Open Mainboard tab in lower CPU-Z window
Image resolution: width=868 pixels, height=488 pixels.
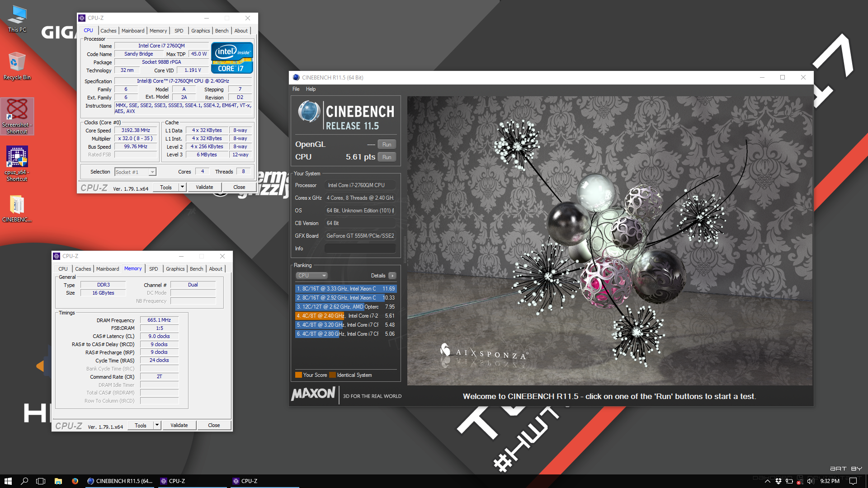(108, 269)
